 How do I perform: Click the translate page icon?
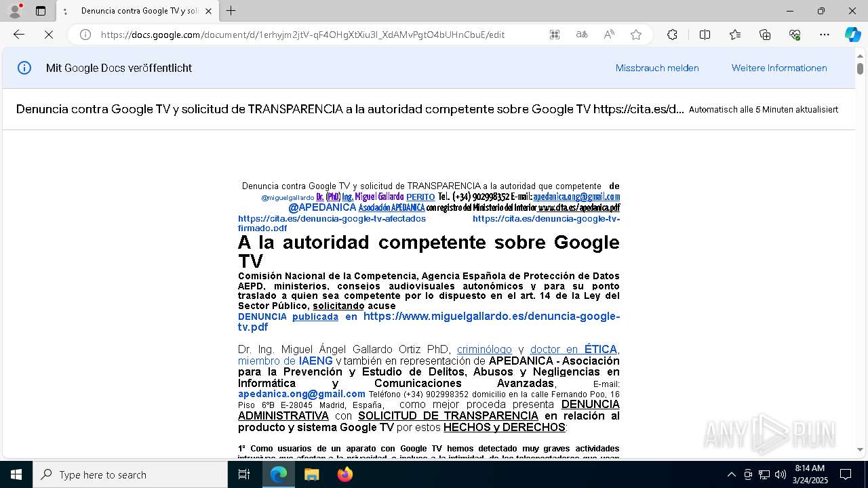pos(582,35)
